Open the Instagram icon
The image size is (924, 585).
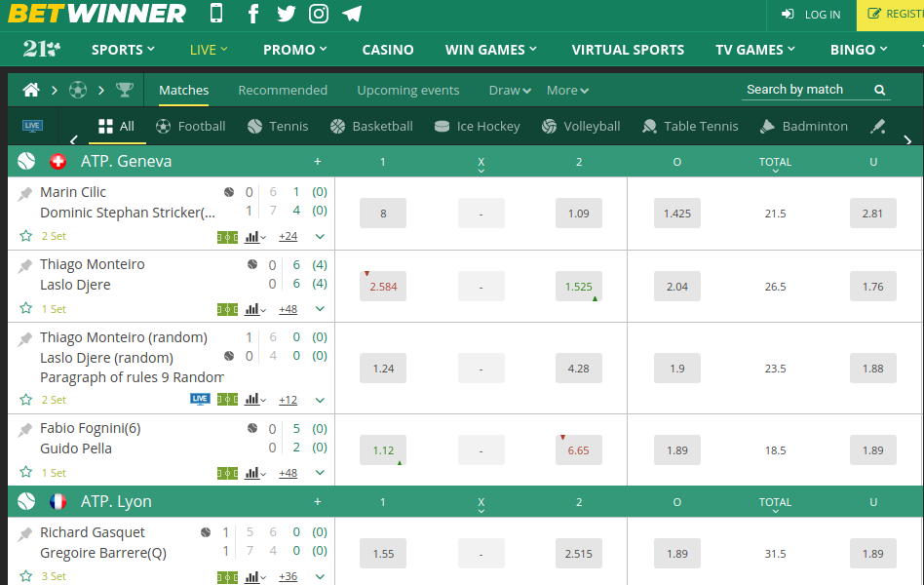pyautogui.click(x=319, y=13)
